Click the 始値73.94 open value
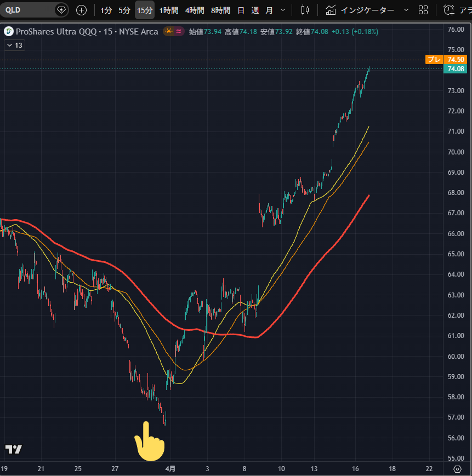 pyautogui.click(x=205, y=32)
